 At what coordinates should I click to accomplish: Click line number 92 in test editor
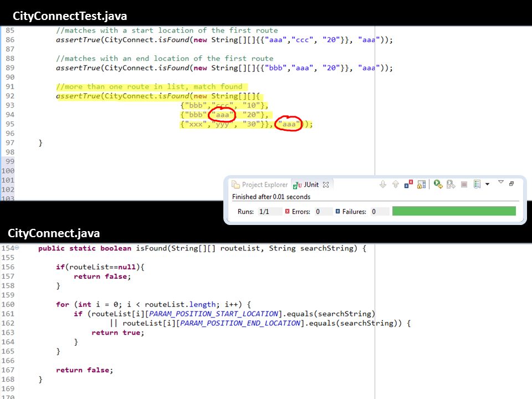[x=10, y=96]
